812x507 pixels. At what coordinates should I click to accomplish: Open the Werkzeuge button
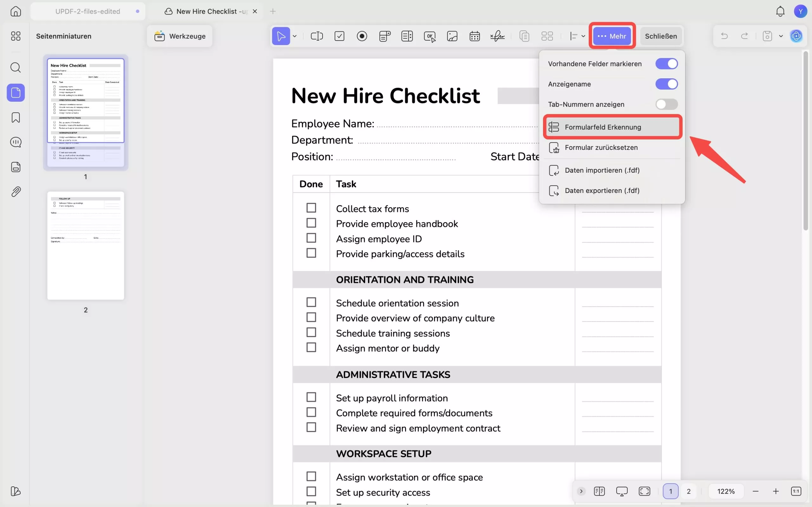[x=180, y=36]
